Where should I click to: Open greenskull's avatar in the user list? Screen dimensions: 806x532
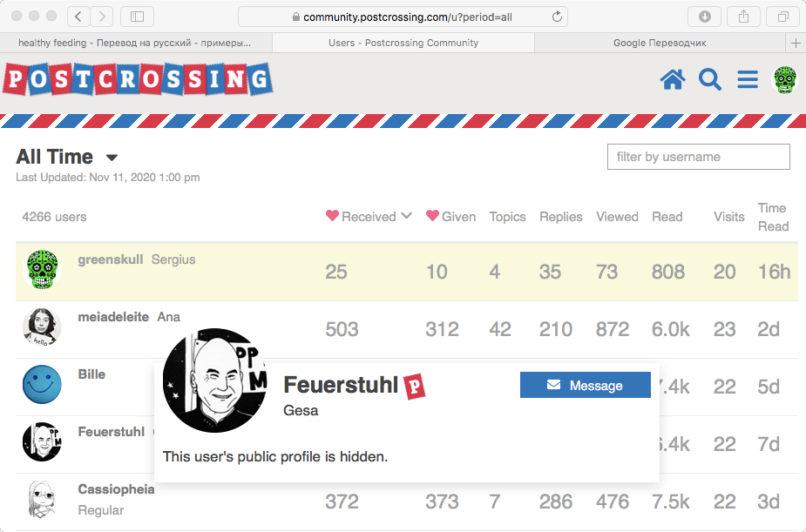coord(42,269)
